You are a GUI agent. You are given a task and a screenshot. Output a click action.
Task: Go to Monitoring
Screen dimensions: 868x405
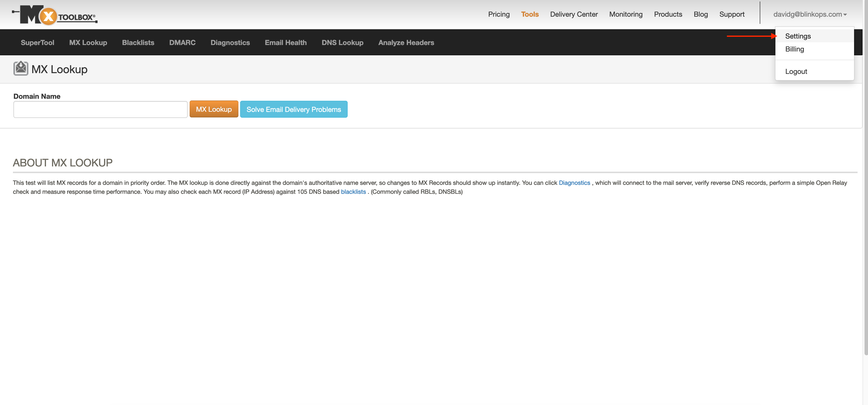(x=626, y=14)
